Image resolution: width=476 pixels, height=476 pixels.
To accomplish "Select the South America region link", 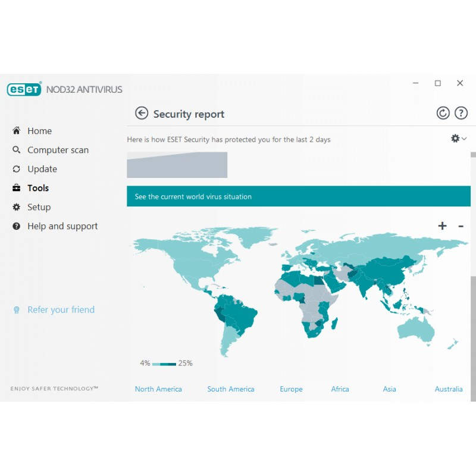I will tap(230, 389).
